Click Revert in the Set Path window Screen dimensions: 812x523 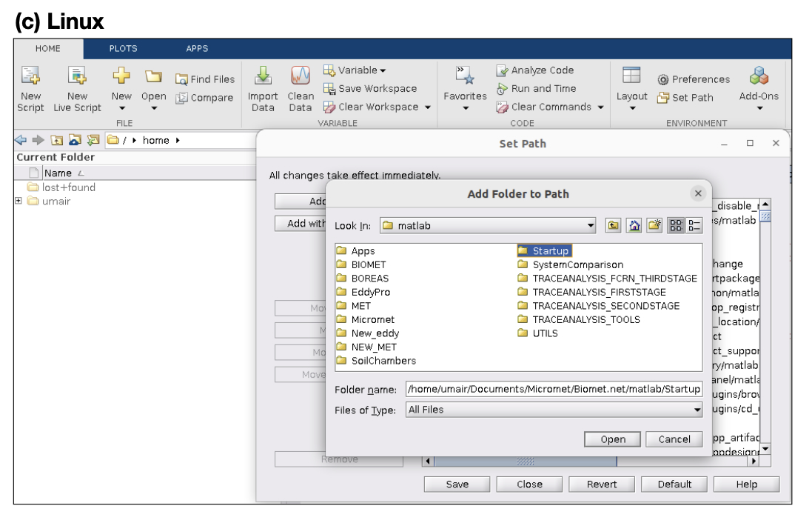pyautogui.click(x=602, y=484)
